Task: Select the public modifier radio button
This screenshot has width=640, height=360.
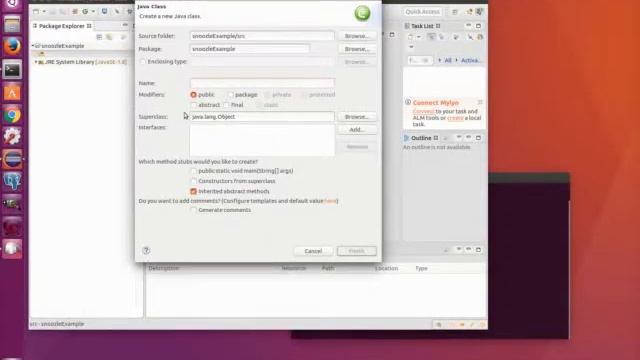Action: coord(193,95)
